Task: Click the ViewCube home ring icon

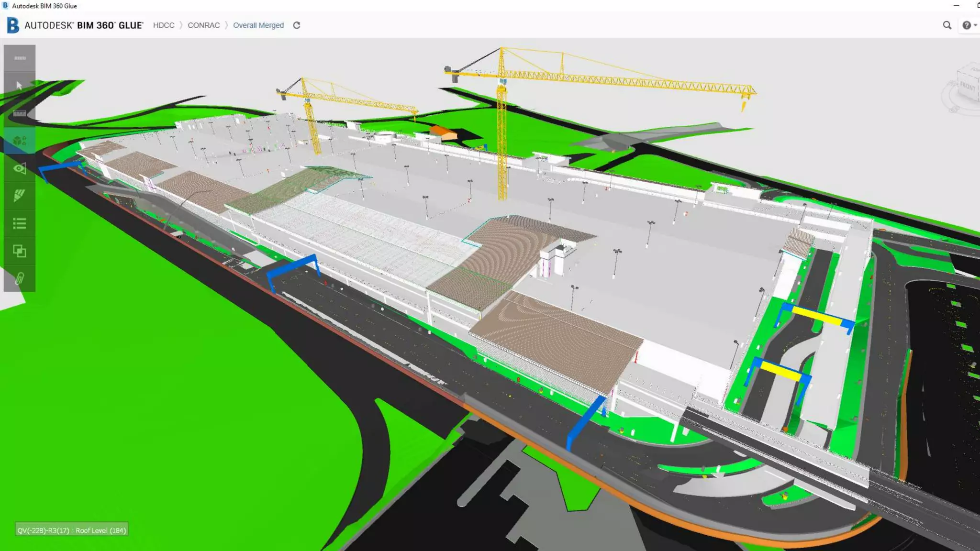Action: (x=955, y=109)
